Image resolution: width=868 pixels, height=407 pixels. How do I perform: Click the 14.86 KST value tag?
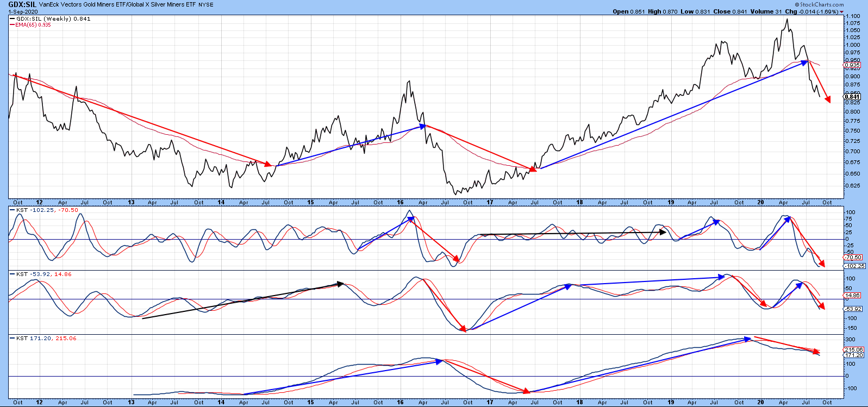(x=853, y=296)
